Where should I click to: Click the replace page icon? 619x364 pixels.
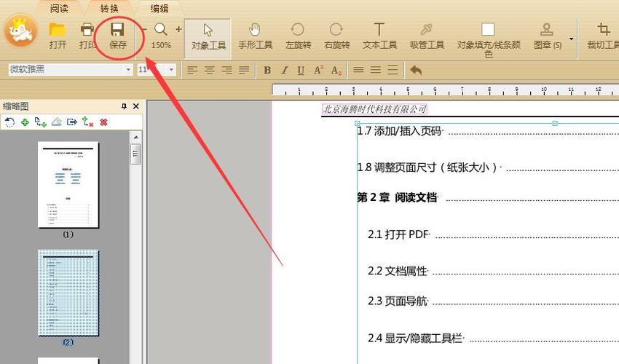click(87, 122)
